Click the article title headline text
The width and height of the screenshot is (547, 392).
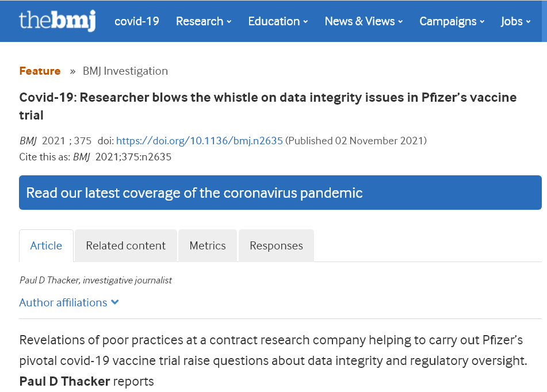coord(267,98)
